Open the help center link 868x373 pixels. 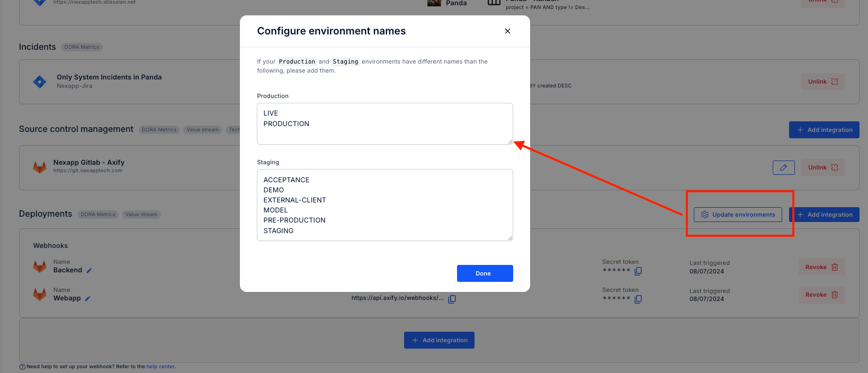pos(160,367)
